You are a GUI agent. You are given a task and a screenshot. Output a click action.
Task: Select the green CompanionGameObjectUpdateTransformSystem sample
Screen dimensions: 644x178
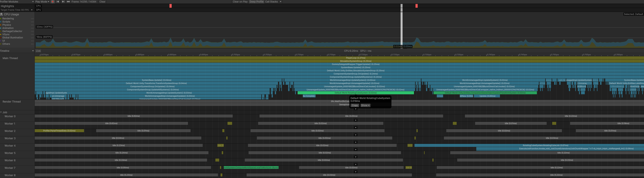pyautogui.click(x=485, y=93)
